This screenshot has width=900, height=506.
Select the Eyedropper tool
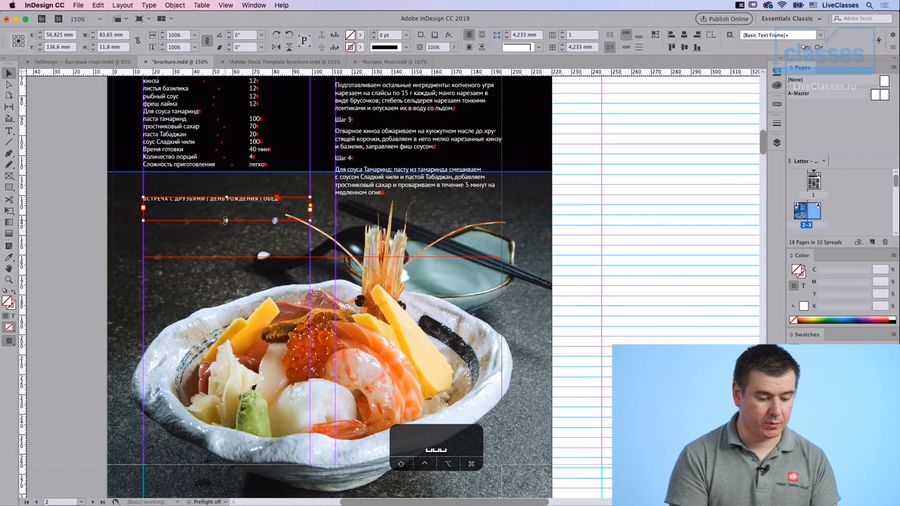[x=9, y=257]
